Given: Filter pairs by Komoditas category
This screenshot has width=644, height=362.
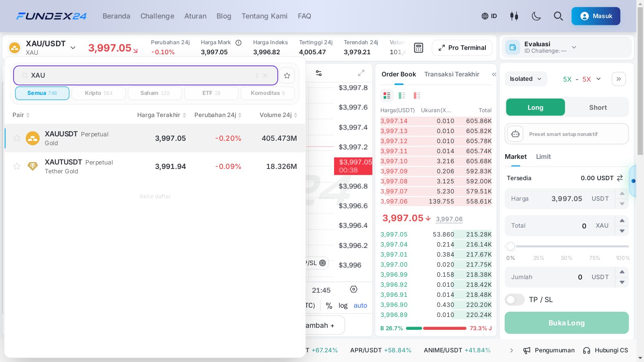Looking at the screenshot, I should (268, 93).
